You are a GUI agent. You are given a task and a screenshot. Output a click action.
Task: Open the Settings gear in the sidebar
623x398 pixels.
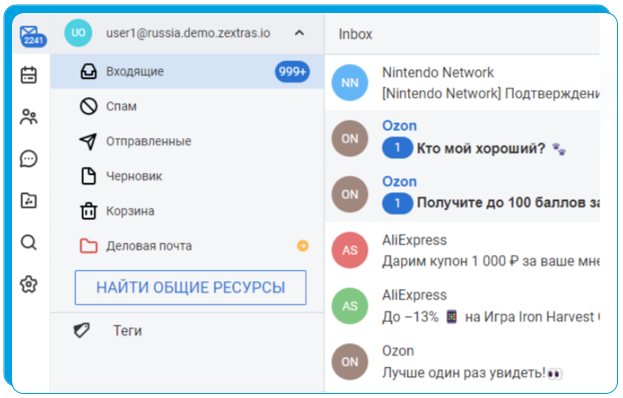[29, 284]
